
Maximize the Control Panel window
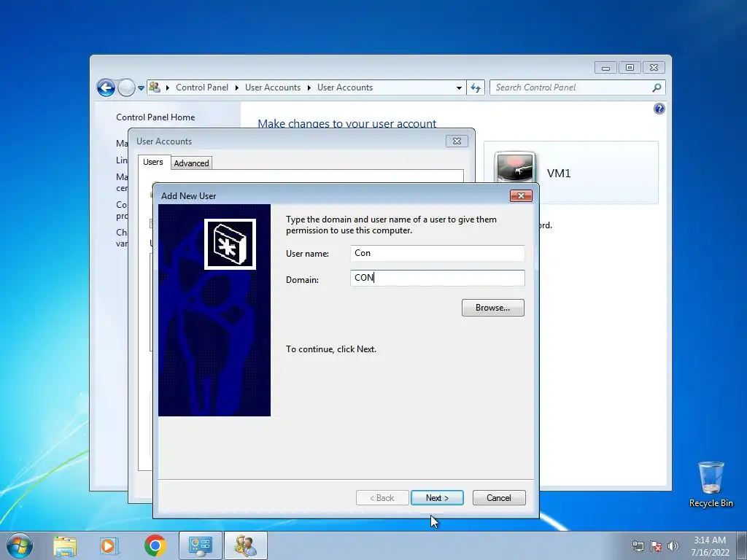coord(630,68)
